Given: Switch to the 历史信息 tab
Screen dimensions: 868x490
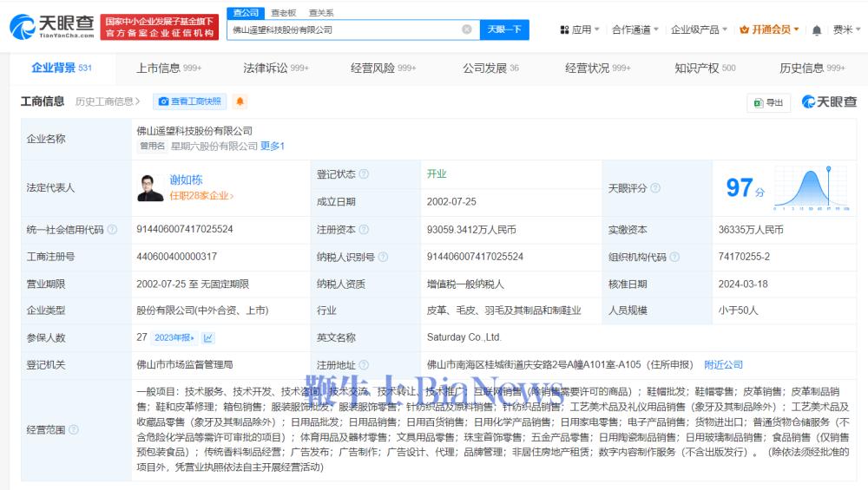Looking at the screenshot, I should (x=812, y=68).
